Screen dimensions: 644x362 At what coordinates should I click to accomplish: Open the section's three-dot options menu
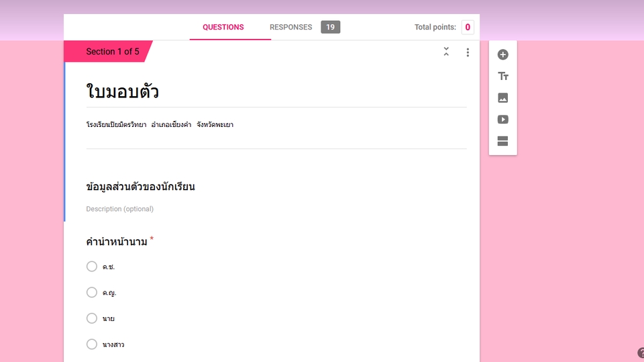point(468,52)
